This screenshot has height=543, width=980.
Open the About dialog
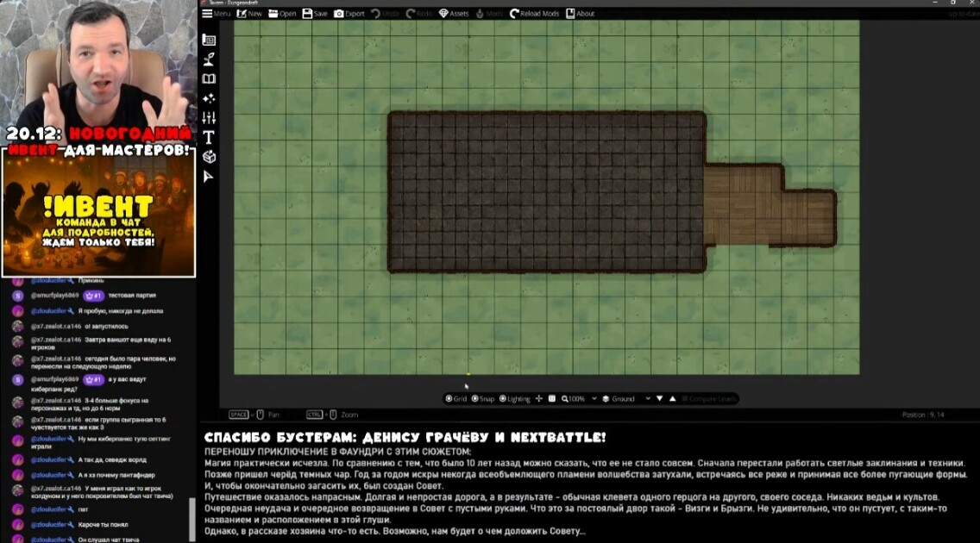tap(580, 13)
